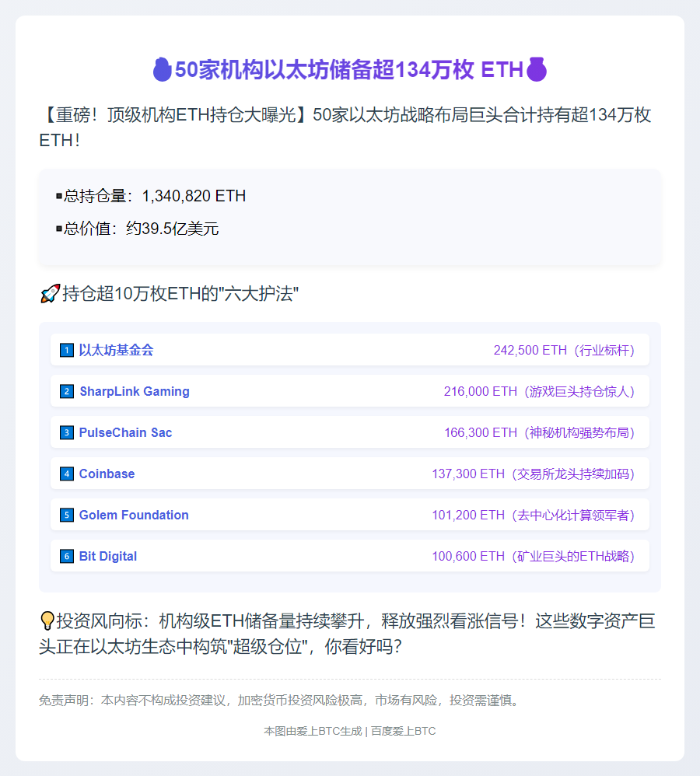Click the value 1,340,820 ETH

click(x=194, y=196)
